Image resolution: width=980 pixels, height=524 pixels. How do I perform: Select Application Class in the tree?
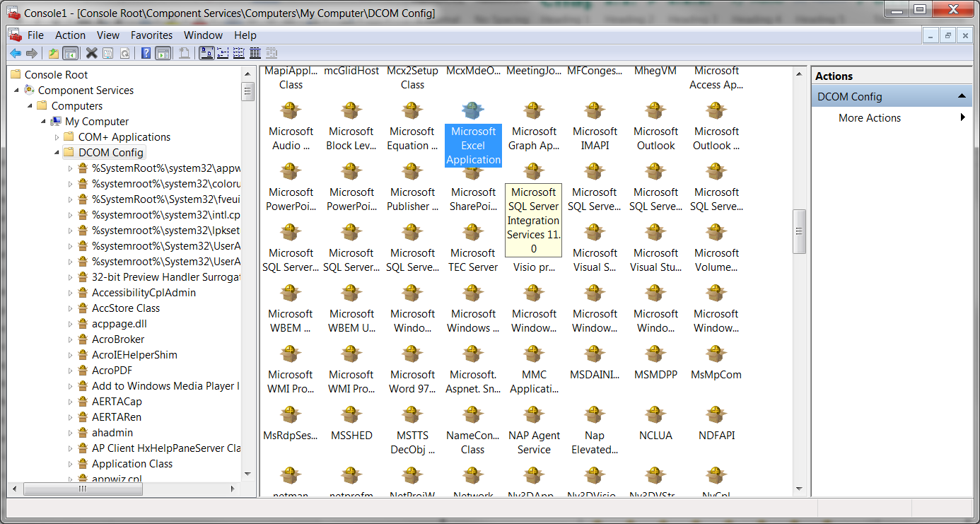tap(132, 464)
